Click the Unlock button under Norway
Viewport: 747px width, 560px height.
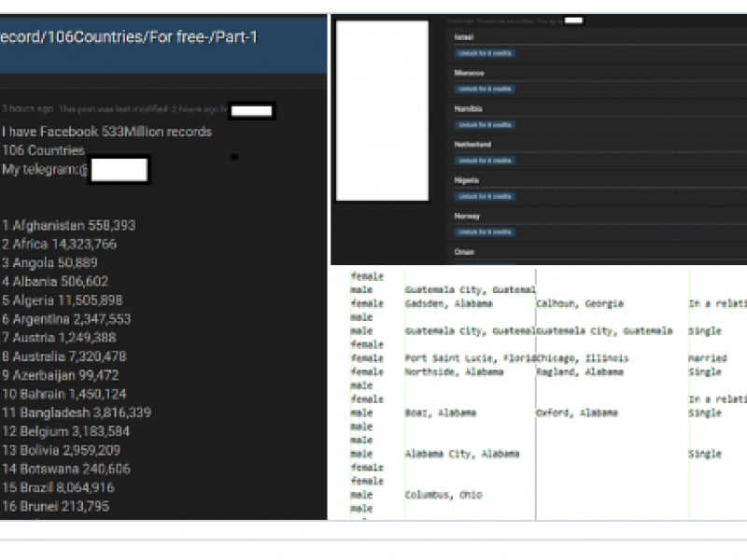click(485, 231)
